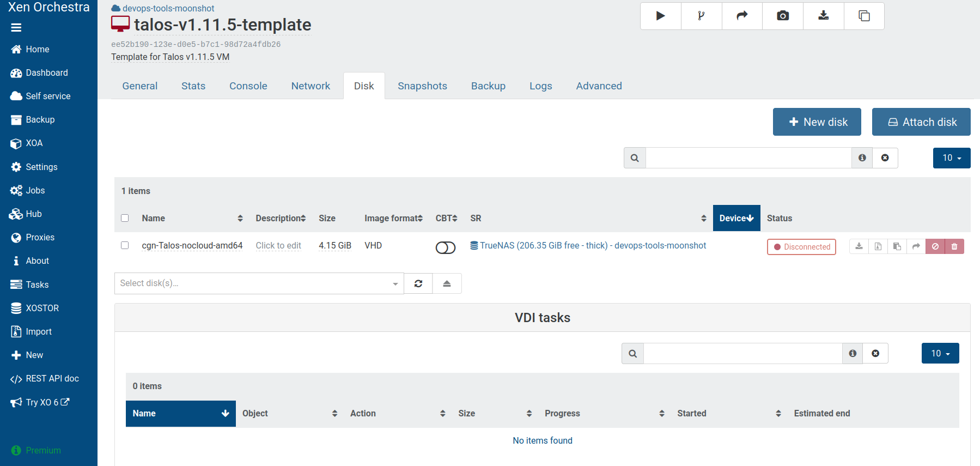The image size is (980, 466).
Task: Open the VDI tasks per-page 10 dropdown
Action: pos(940,353)
